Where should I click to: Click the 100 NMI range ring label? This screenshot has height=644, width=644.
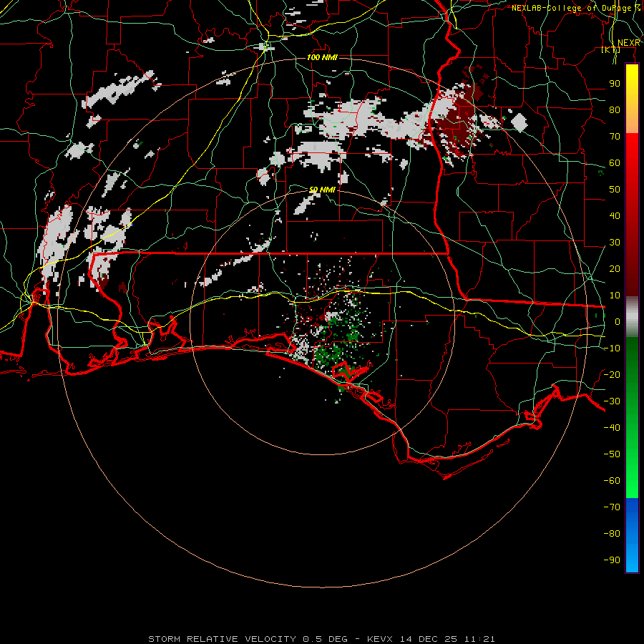click(322, 57)
